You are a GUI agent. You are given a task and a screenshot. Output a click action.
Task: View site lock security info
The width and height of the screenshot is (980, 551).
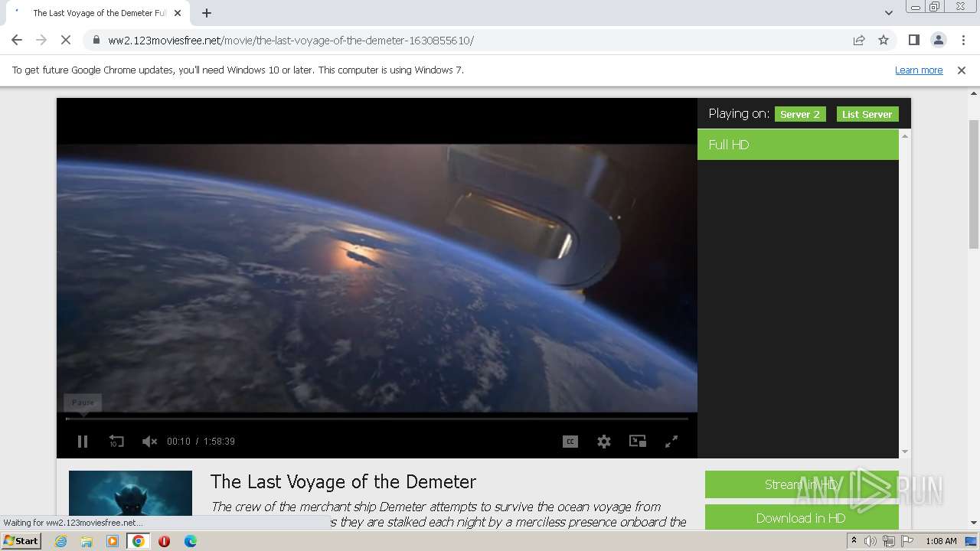(96, 41)
